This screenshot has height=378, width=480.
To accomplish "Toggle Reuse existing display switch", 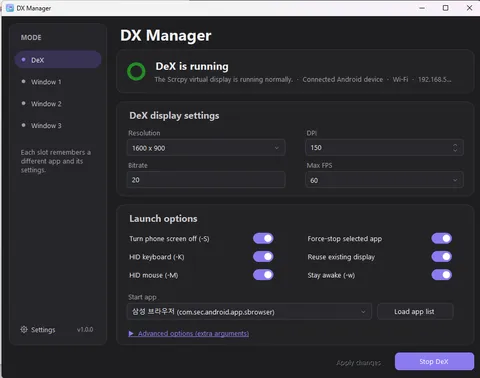I will (442, 257).
